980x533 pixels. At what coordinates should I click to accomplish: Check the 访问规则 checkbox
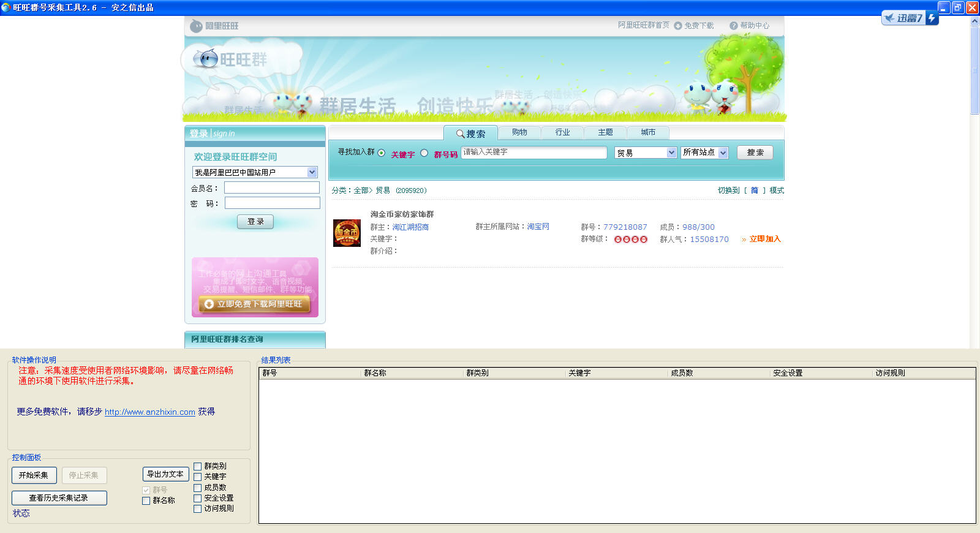(x=197, y=508)
